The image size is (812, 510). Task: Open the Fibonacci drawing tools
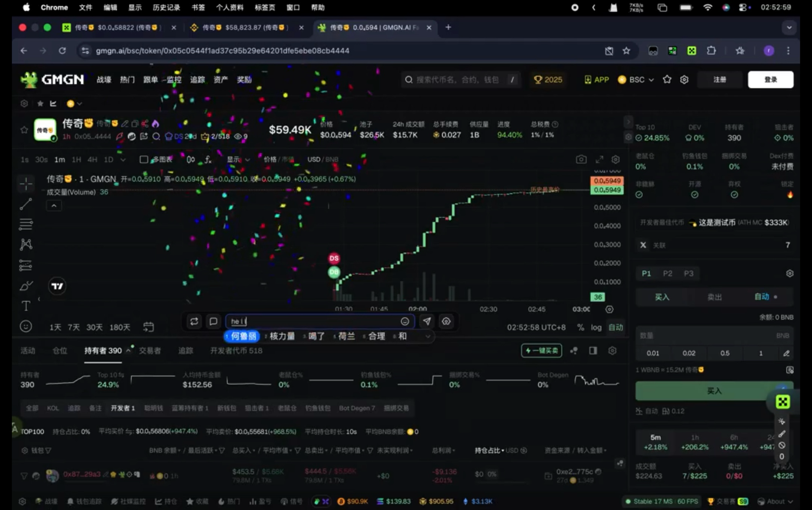pyautogui.click(x=26, y=225)
